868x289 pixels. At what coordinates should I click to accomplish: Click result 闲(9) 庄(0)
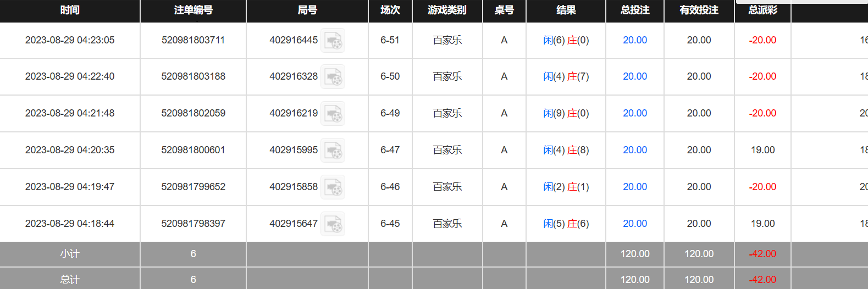(x=566, y=113)
